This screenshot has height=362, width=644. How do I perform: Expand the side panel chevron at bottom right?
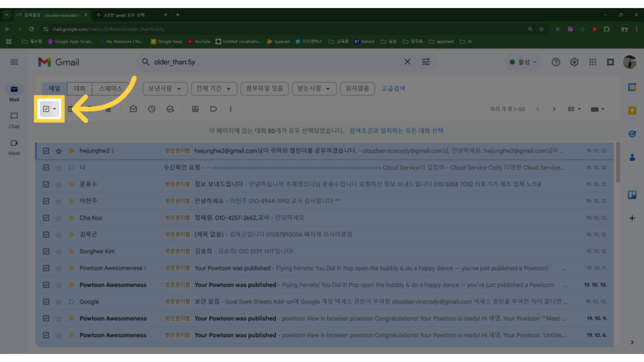(632, 342)
